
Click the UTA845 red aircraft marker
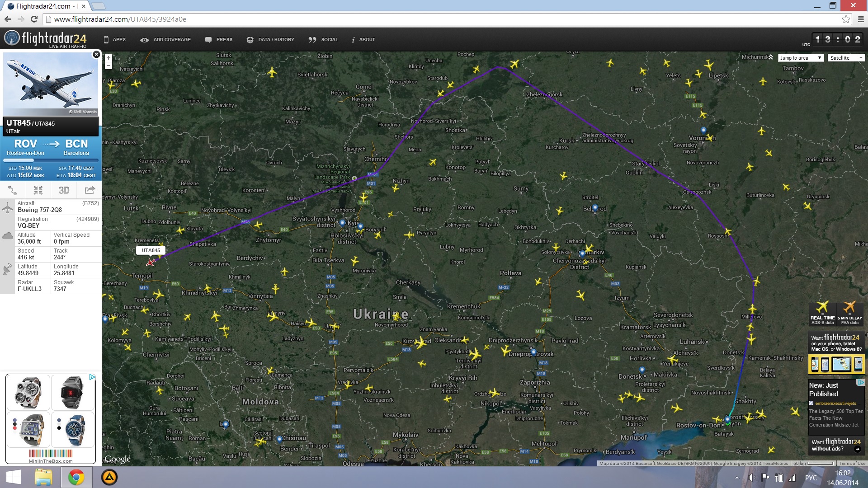pos(151,262)
